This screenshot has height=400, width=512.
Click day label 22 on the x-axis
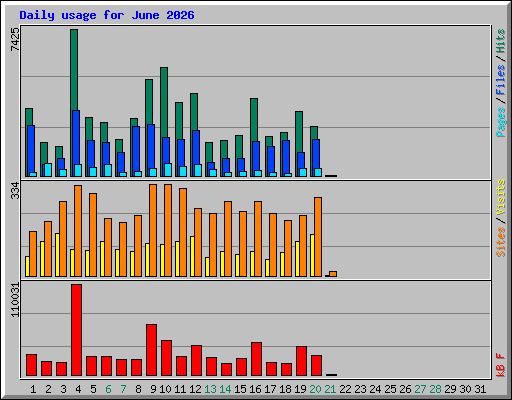(x=345, y=389)
